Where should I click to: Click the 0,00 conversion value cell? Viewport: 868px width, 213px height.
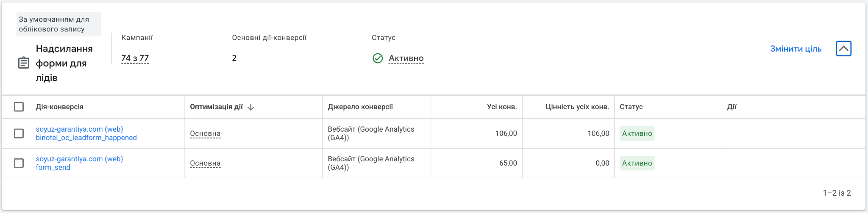(x=602, y=163)
